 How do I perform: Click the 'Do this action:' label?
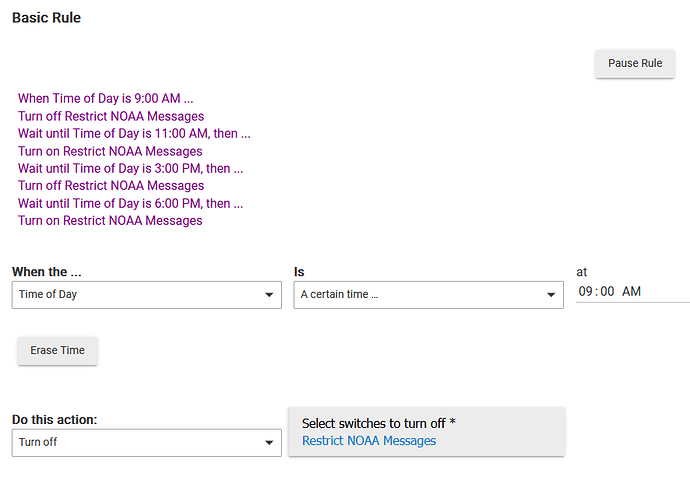pyautogui.click(x=54, y=419)
